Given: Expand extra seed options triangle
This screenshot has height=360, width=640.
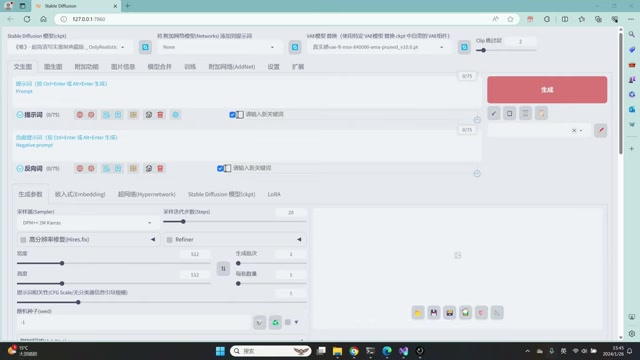Looking at the screenshot, I should click(296, 322).
